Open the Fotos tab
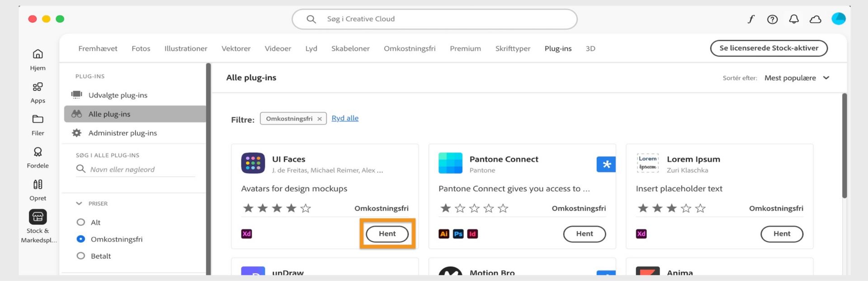This screenshot has height=281, width=868. coord(141,48)
